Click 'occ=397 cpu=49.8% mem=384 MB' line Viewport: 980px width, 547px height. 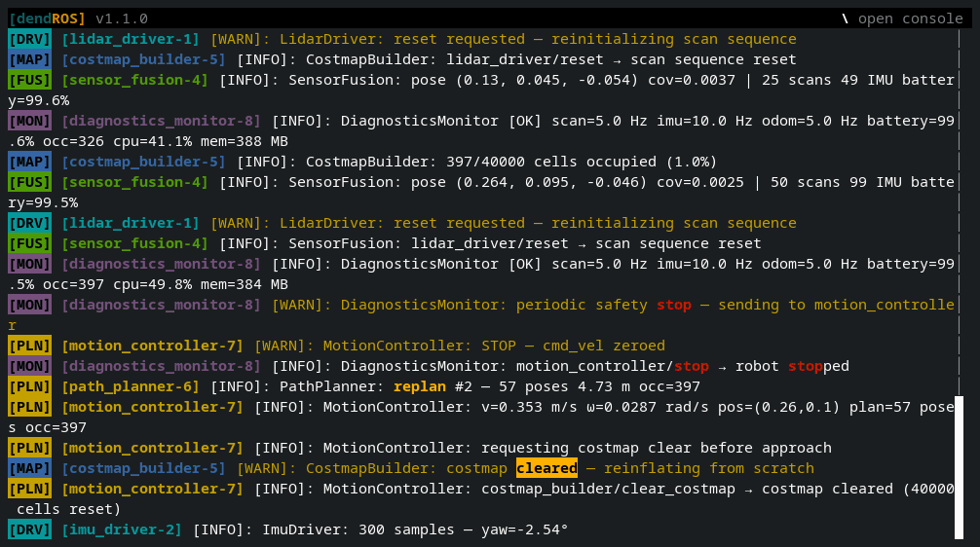165,284
